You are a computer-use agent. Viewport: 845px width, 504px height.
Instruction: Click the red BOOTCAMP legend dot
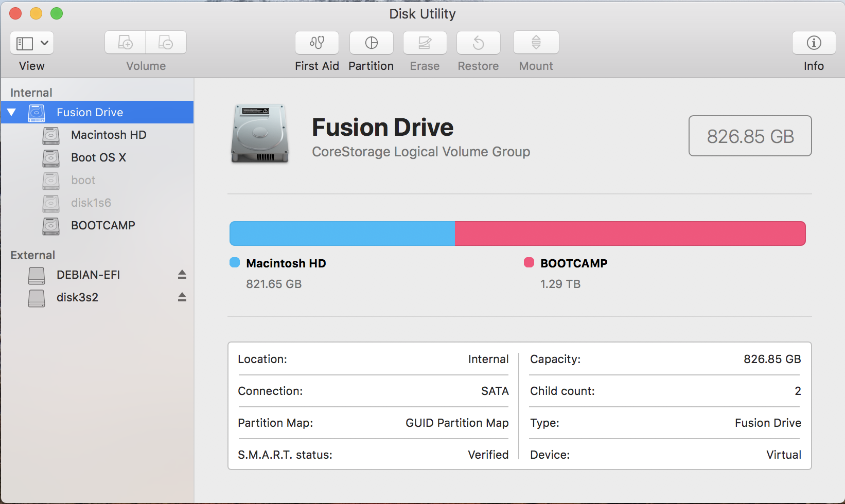click(x=529, y=263)
